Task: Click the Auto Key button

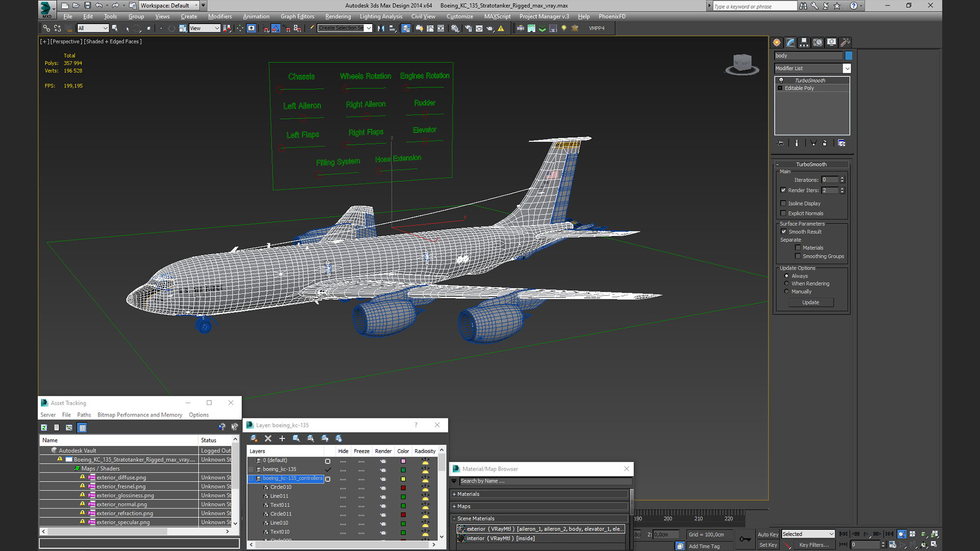Action: click(768, 534)
